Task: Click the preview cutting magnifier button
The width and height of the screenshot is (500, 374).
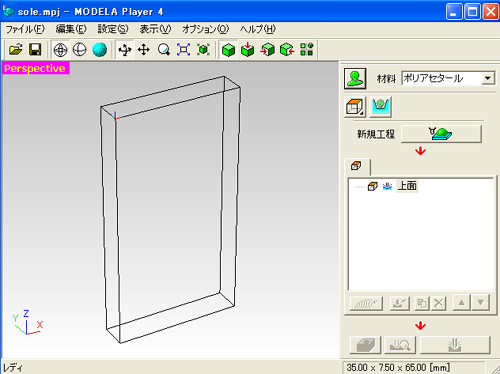Action: (x=400, y=345)
